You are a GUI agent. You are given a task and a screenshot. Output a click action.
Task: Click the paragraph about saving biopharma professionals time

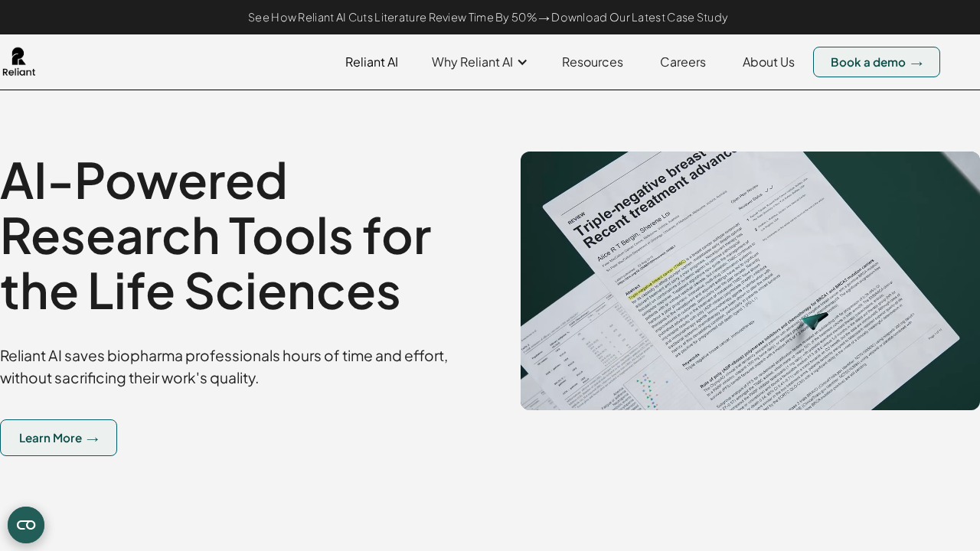pos(224,367)
